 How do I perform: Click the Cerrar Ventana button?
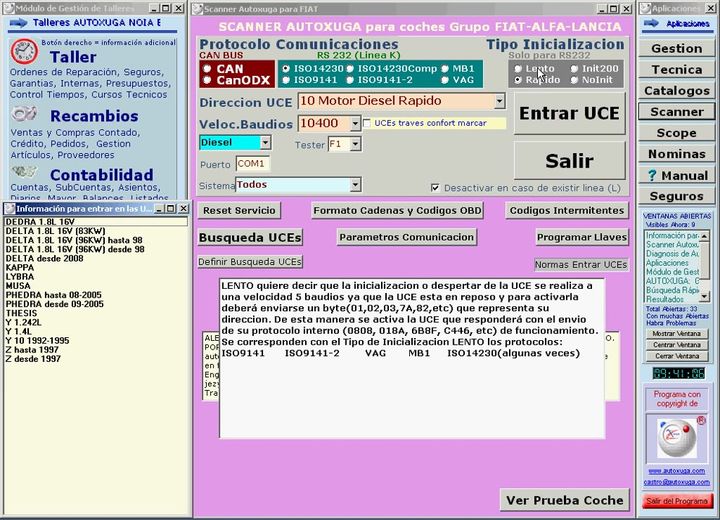click(676, 356)
